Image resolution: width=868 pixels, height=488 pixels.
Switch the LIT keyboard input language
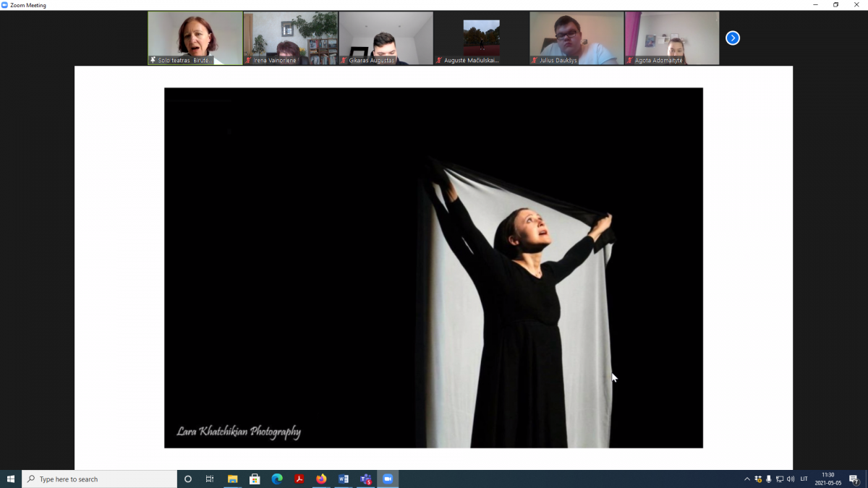pos(804,479)
